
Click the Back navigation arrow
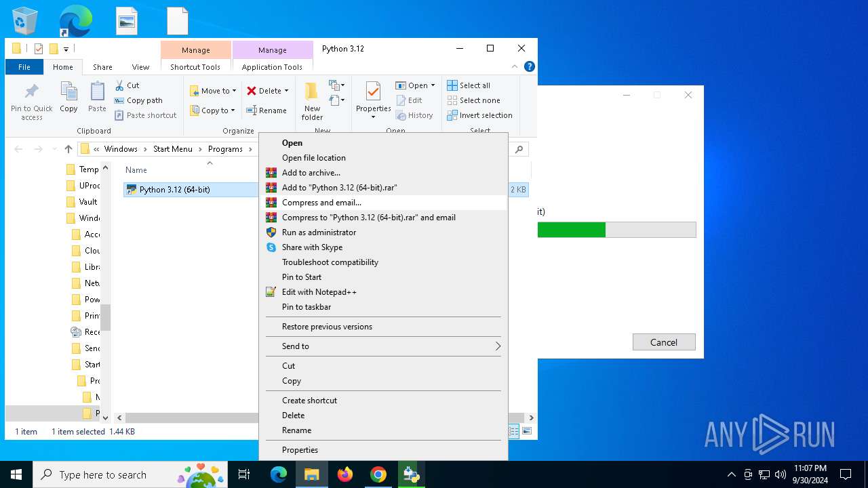pyautogui.click(x=18, y=149)
